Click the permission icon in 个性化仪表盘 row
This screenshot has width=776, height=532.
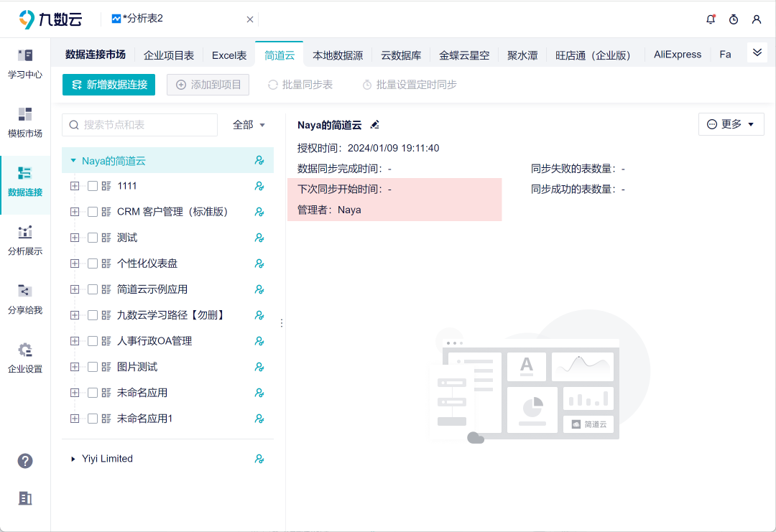click(259, 263)
